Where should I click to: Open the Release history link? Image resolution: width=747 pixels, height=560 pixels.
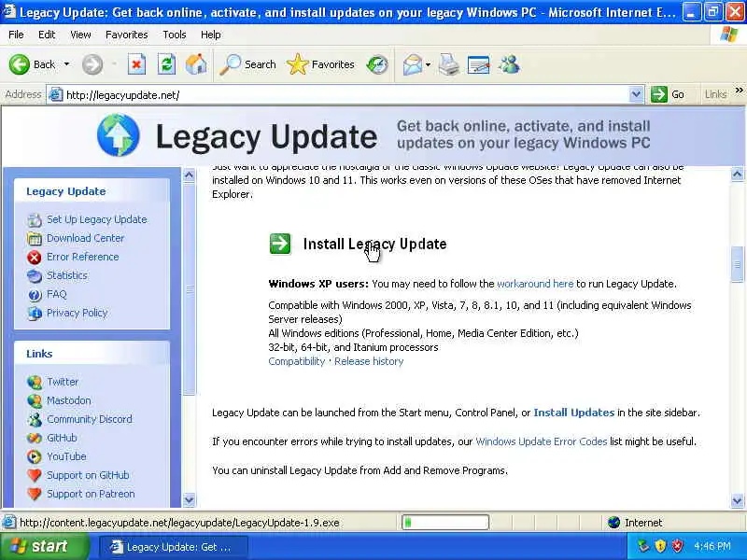[369, 361]
